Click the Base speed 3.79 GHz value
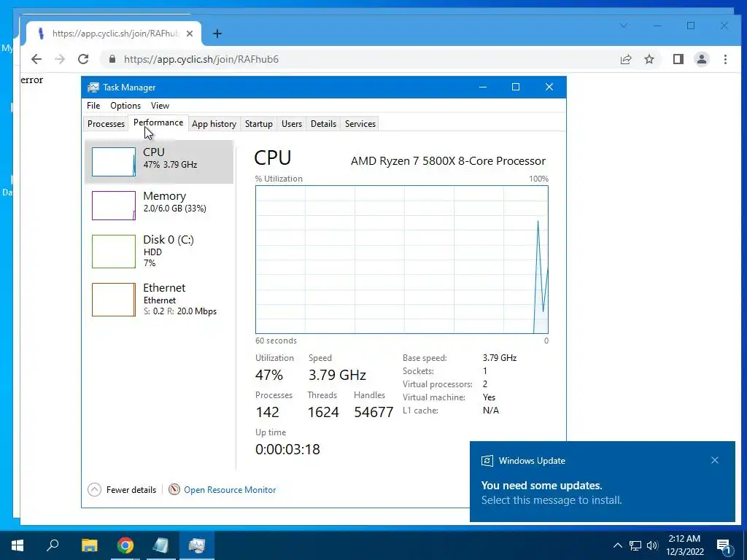The height and width of the screenshot is (560, 747). point(500,357)
